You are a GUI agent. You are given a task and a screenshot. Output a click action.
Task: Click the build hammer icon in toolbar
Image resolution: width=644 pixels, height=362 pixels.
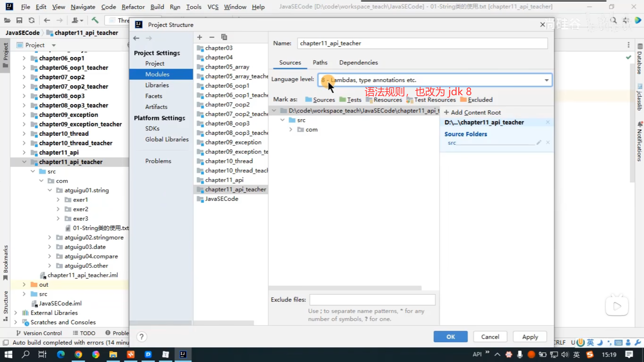[95, 20]
